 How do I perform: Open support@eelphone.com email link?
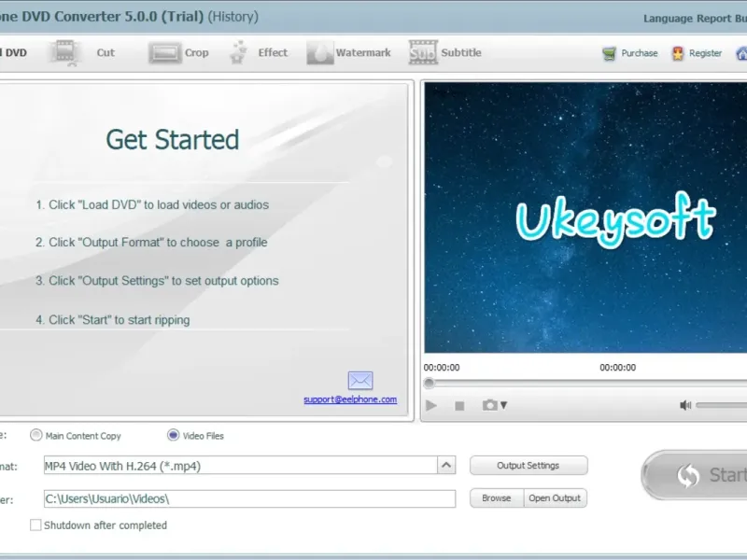[x=350, y=399]
